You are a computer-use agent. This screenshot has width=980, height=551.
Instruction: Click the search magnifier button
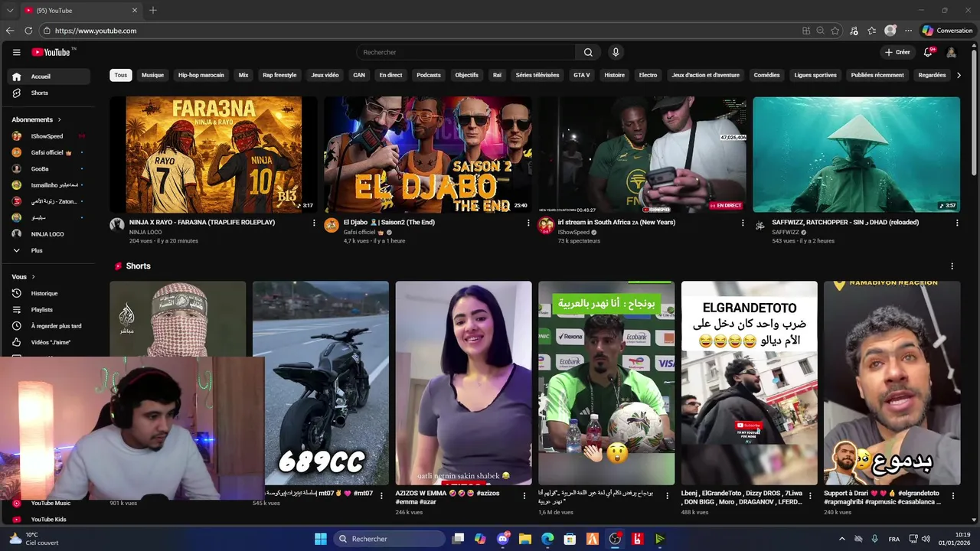point(588,52)
